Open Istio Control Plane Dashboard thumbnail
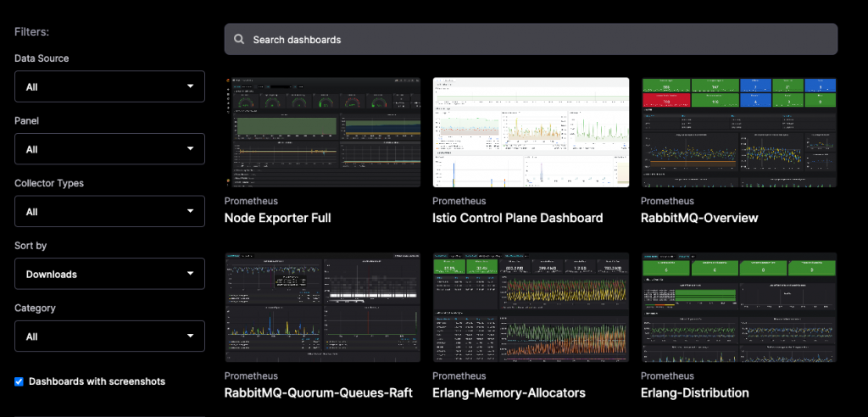868x417 pixels. coord(531,132)
